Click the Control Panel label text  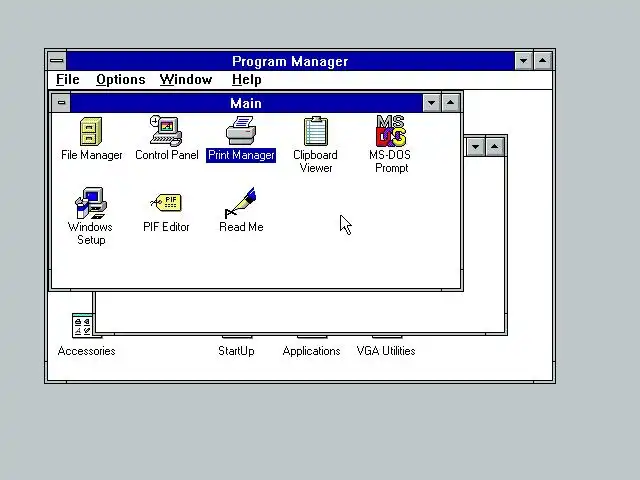pyautogui.click(x=167, y=155)
